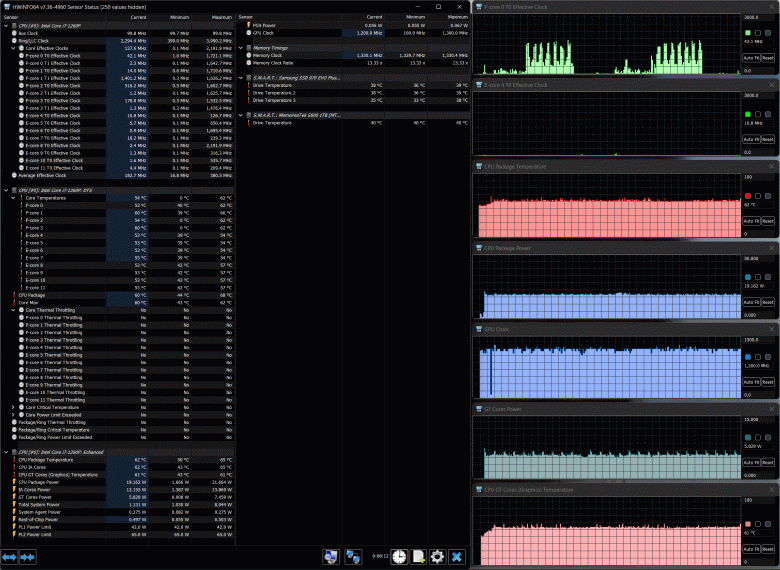Screen dimensions: 780x570
Task: Click the expand columns double-arrow icon
Action: (x=9, y=557)
